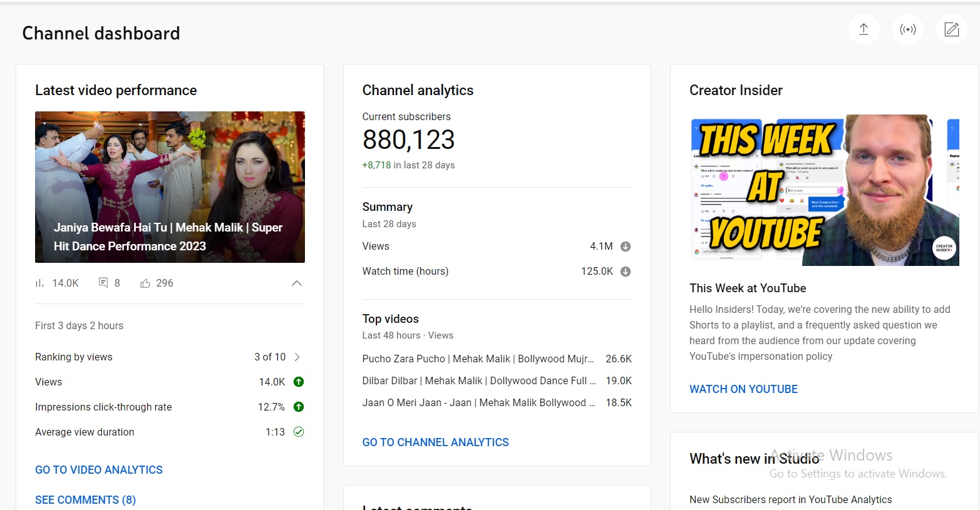980x510 pixels.
Task: Open New Subscribers report in YouTube Analytics
Action: click(x=791, y=499)
